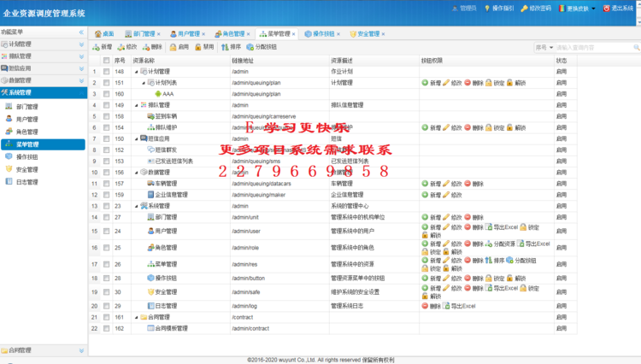
Task: Check the box for row 159 企业信息管理
Action: [106, 195]
